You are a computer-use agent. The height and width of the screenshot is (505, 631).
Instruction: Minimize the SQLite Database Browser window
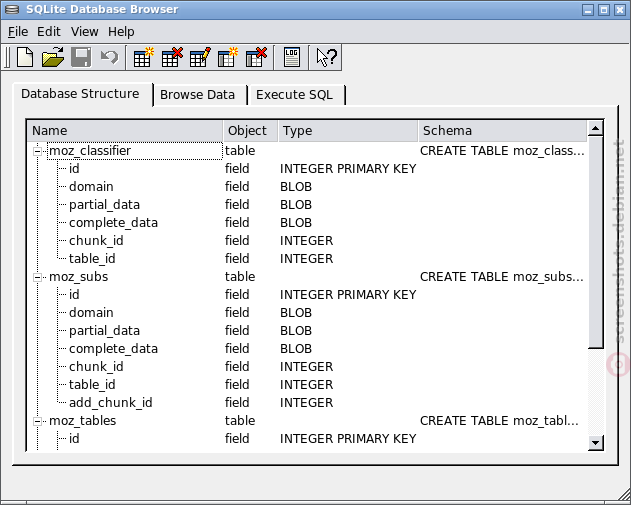click(x=588, y=10)
